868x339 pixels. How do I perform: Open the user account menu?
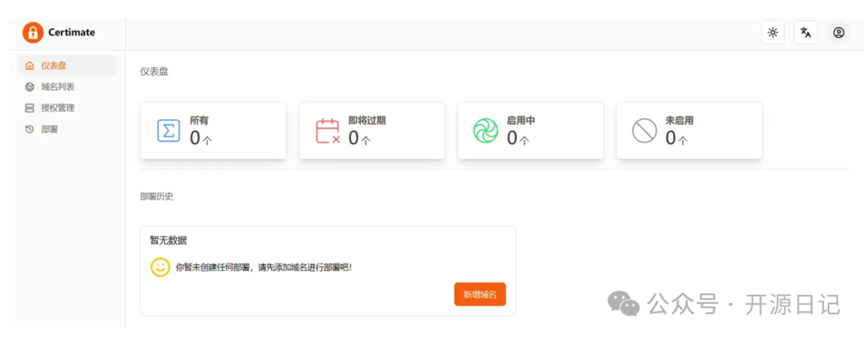(x=838, y=33)
